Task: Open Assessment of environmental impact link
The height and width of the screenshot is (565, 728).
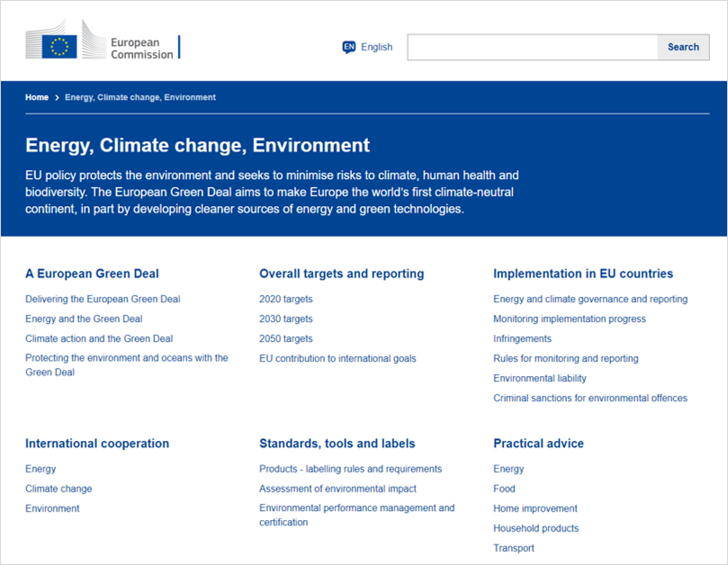Action: click(337, 489)
